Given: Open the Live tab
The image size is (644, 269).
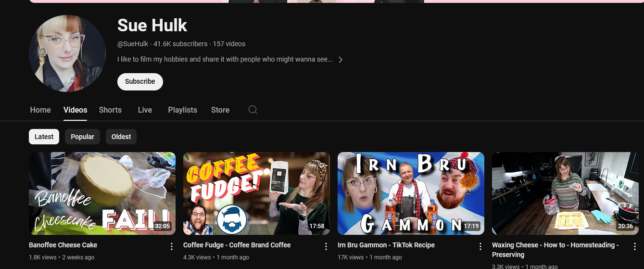Looking at the screenshot, I should (x=145, y=110).
